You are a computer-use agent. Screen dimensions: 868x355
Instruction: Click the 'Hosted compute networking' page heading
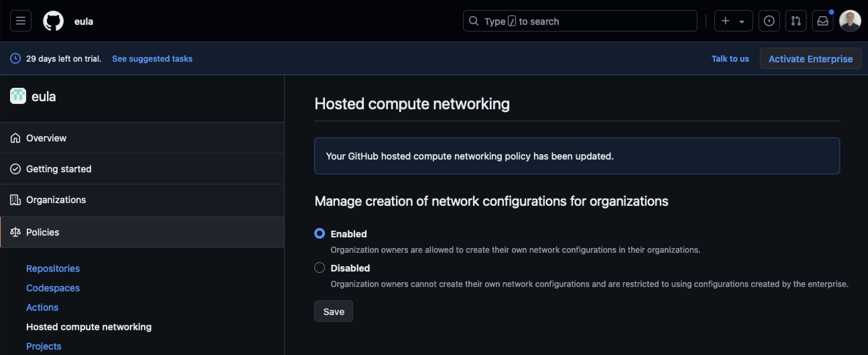(x=412, y=104)
